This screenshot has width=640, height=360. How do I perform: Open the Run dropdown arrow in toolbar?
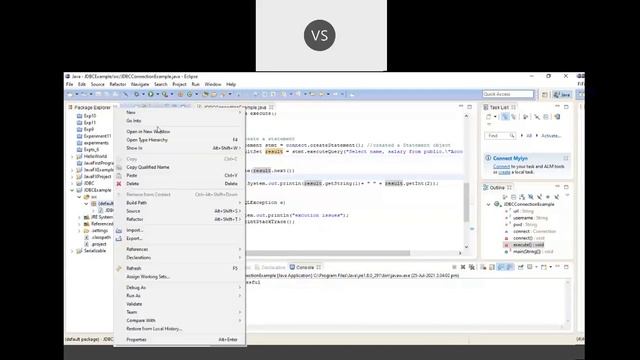tap(158, 94)
